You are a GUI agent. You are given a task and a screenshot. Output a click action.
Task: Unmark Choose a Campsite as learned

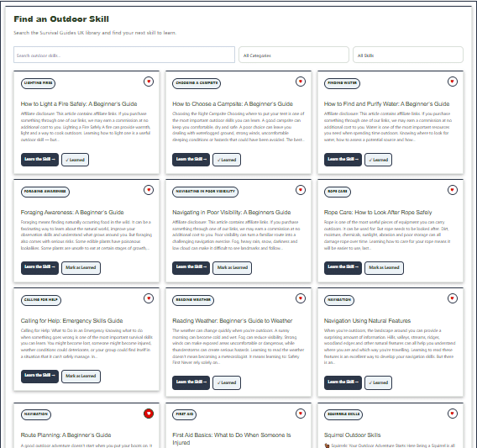pyautogui.click(x=227, y=160)
